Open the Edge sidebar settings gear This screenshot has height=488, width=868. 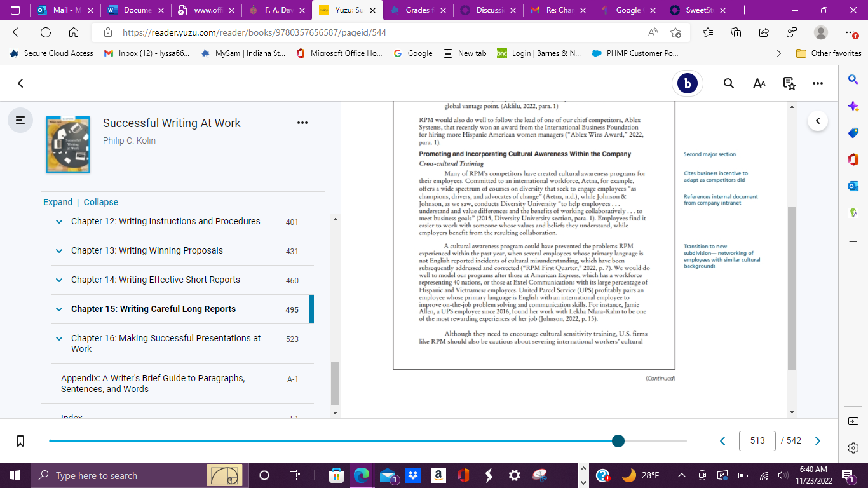click(x=853, y=448)
